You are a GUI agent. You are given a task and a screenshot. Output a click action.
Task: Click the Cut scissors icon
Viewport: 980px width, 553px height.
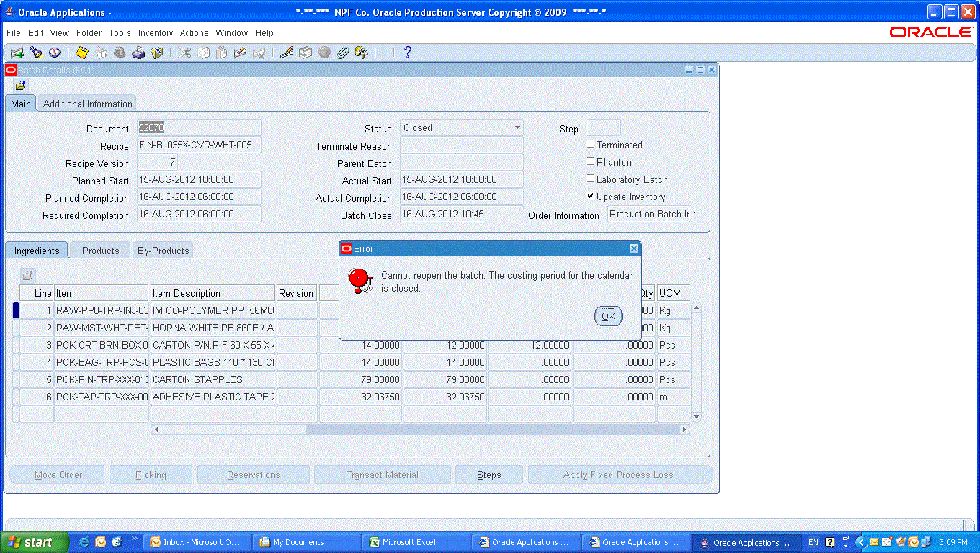pos(184,53)
